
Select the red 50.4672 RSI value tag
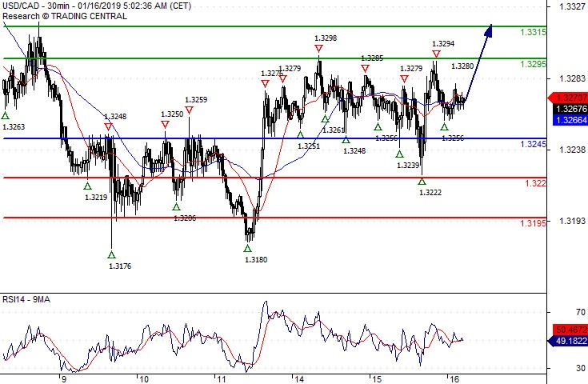(x=567, y=329)
